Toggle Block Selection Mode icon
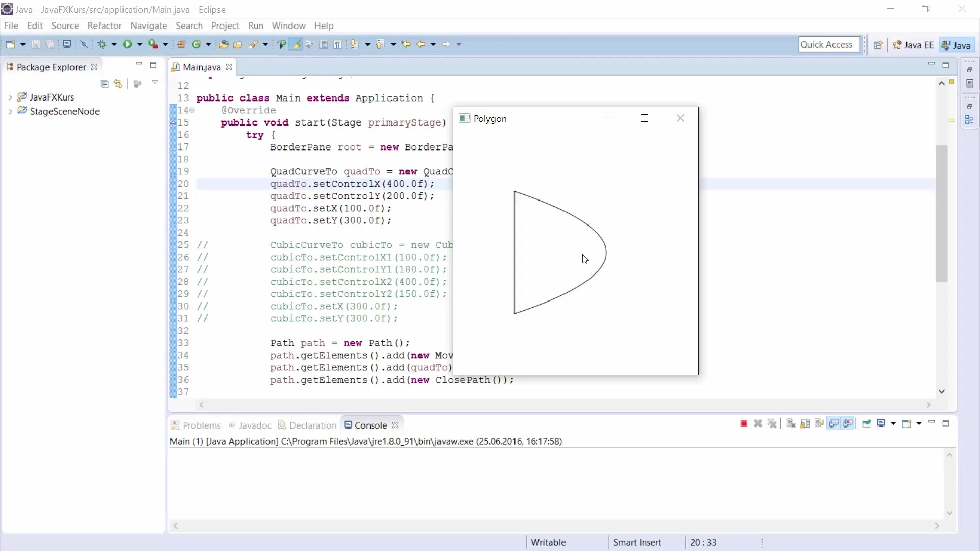 coord(324,44)
